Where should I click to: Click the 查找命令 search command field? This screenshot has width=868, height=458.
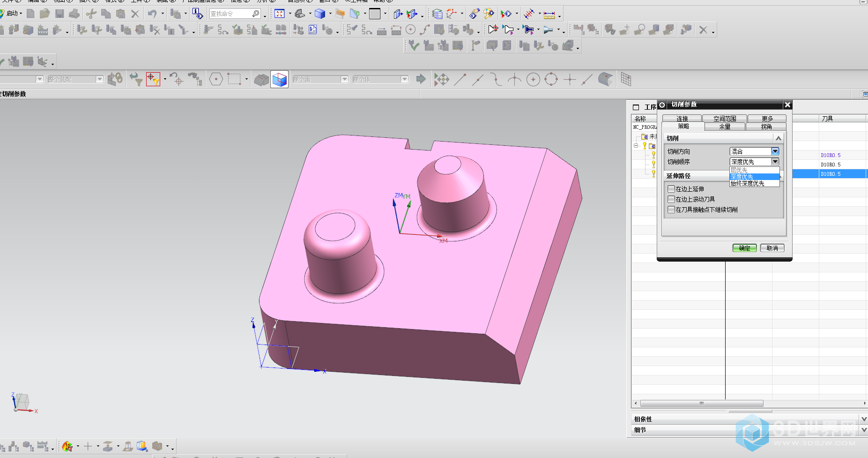(x=235, y=14)
